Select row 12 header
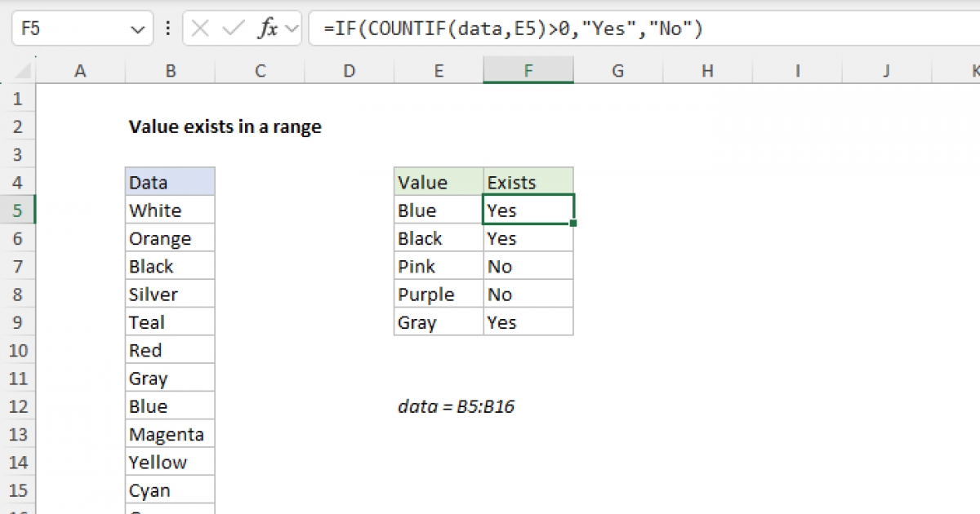Viewport: 980px width, 514px height. (18, 406)
